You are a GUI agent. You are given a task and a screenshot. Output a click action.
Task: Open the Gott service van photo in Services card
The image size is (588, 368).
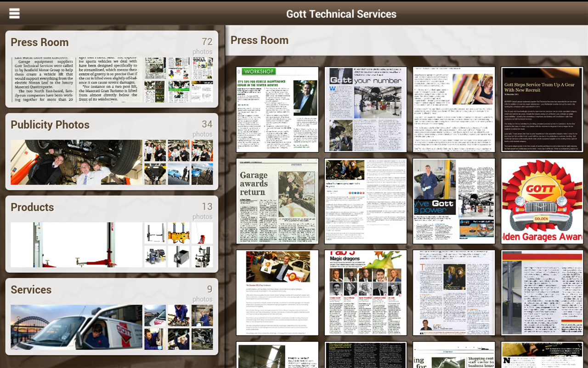coord(76,328)
